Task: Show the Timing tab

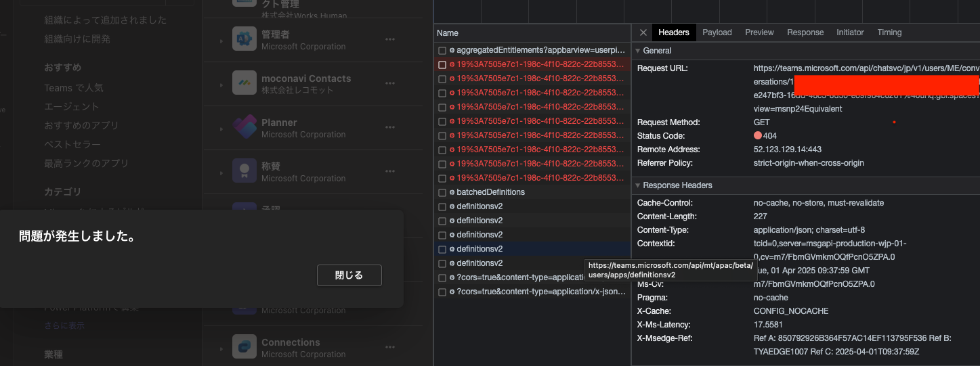Action: click(889, 32)
